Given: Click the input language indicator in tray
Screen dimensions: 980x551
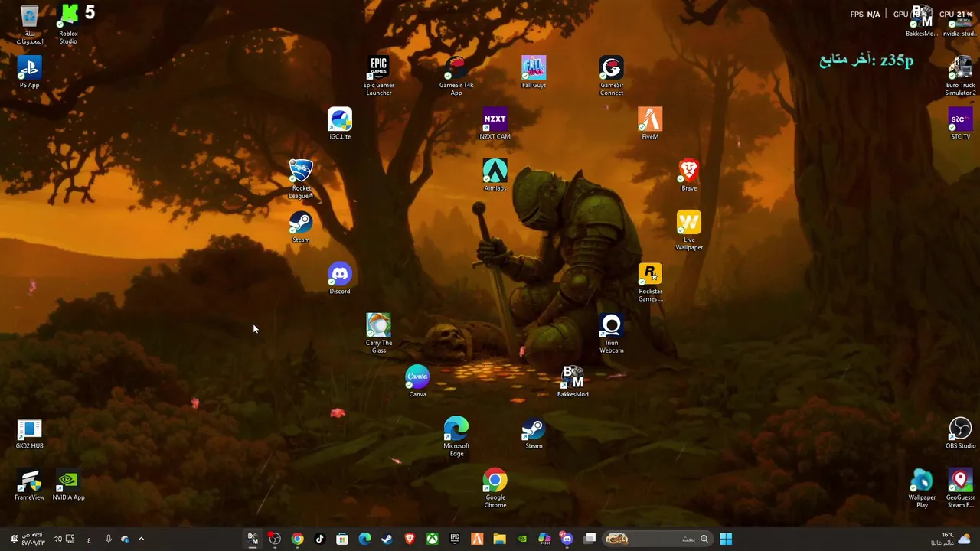Looking at the screenshot, I should 89,540.
